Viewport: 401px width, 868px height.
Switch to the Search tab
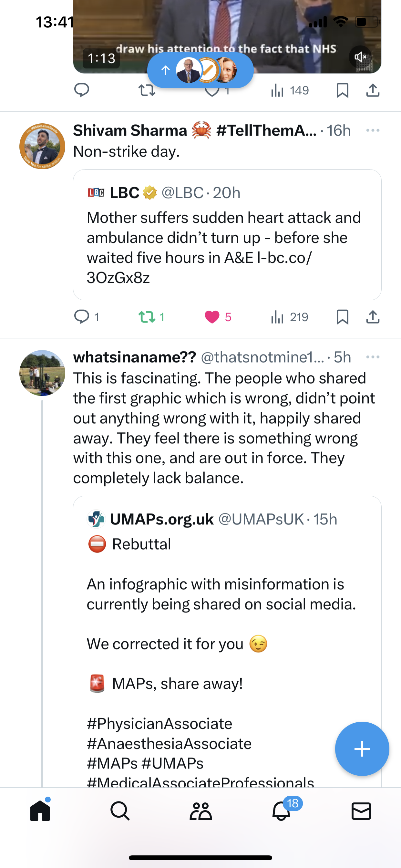120,811
